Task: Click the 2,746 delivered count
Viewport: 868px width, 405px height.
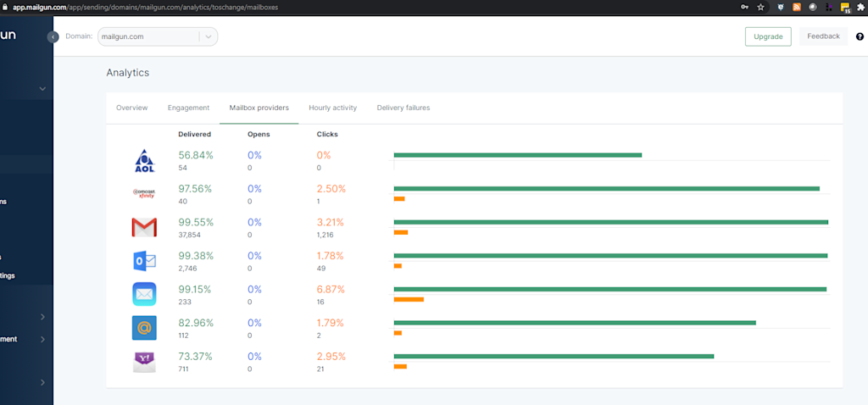Action: 187,269
